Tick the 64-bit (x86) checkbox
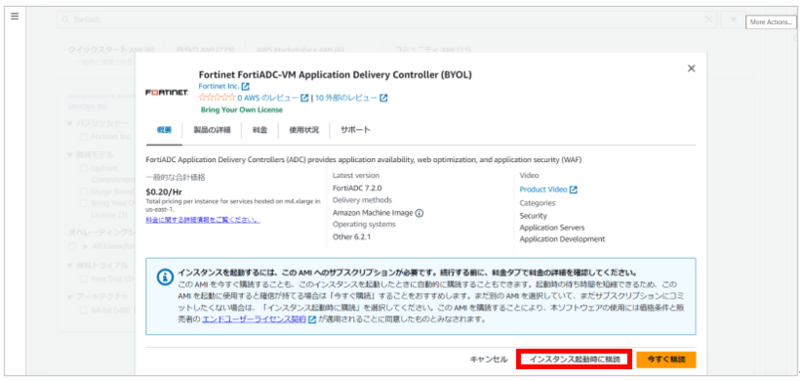The width and height of the screenshot is (800, 380). coord(83,310)
